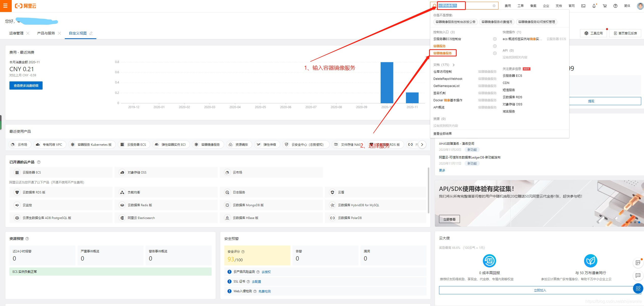Click 立即加入 button in 云大使
Image resolution: width=644 pixels, height=306 pixels.
[x=540, y=290]
